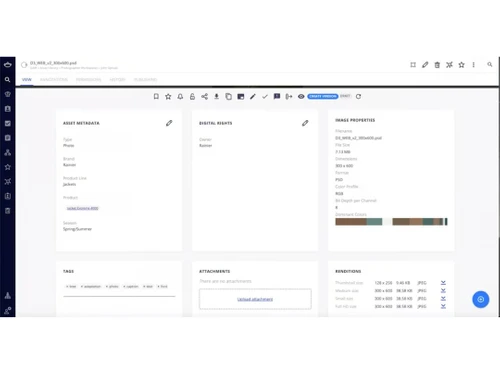Open the hierarchy tree icon in sidebar
The width and height of the screenshot is (500, 375).
8,152
